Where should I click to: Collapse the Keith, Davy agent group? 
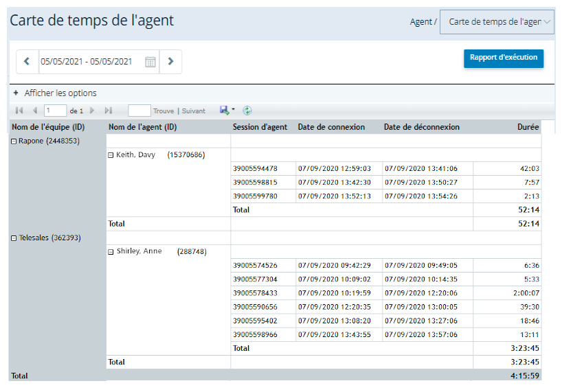[111, 155]
